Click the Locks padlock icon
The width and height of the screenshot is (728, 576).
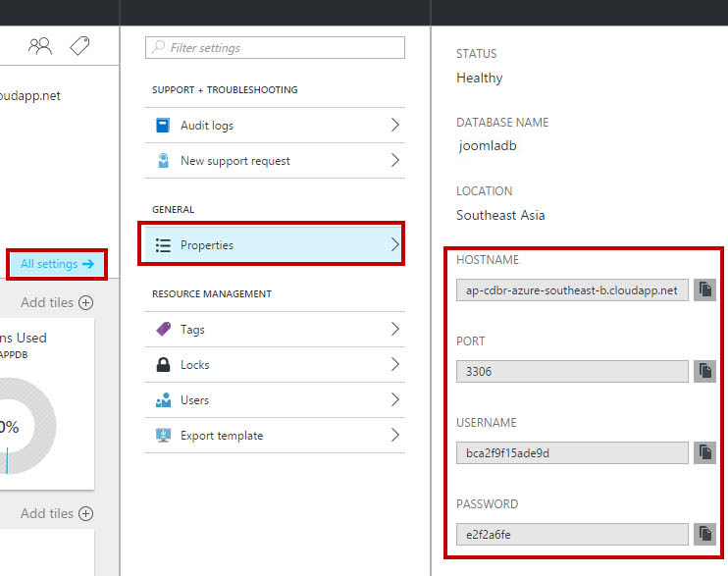pos(163,365)
